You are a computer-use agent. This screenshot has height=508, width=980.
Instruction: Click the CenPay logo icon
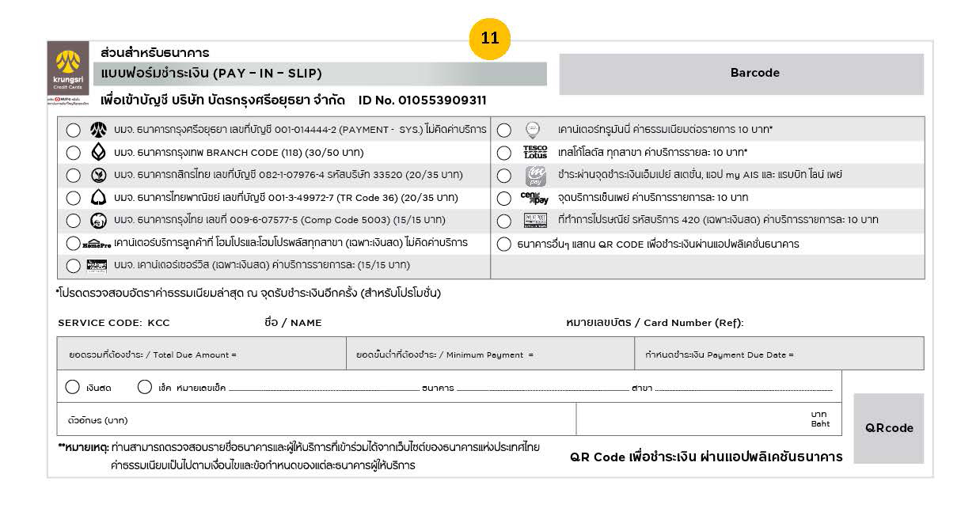pos(534,198)
